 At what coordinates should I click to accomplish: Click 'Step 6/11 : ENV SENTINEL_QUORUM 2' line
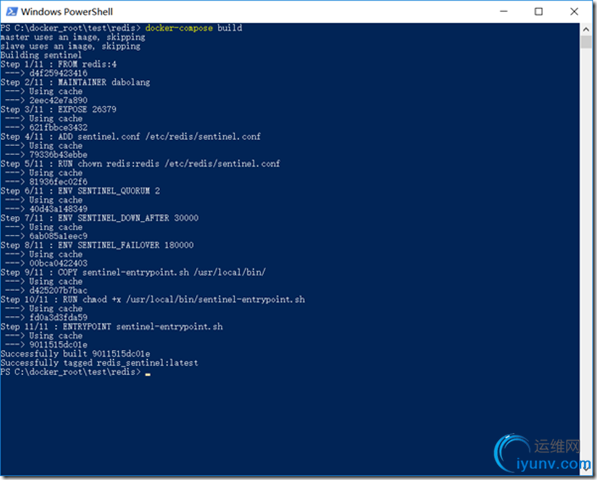tap(80, 191)
